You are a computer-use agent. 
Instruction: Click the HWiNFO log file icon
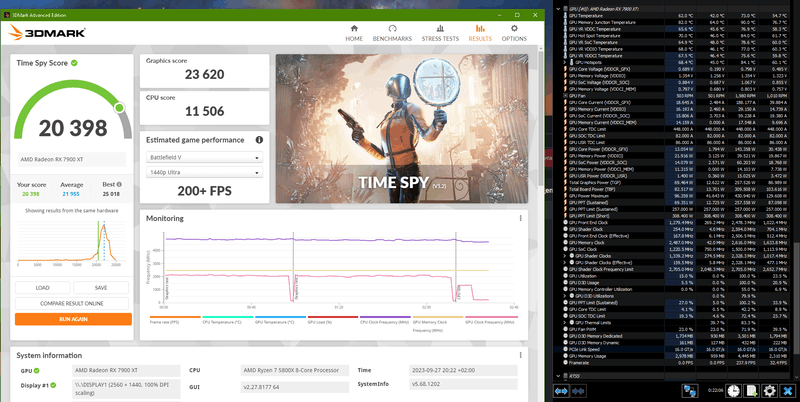pos(751,391)
